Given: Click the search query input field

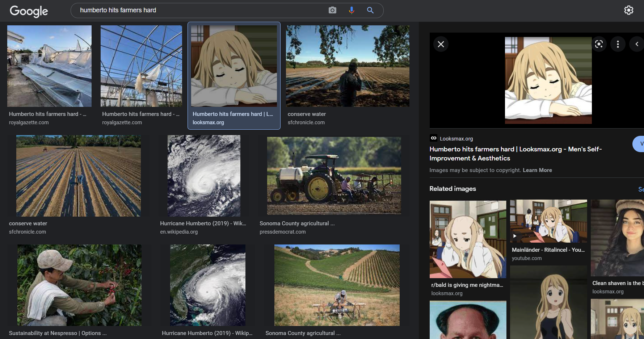Looking at the screenshot, I should 199,10.
